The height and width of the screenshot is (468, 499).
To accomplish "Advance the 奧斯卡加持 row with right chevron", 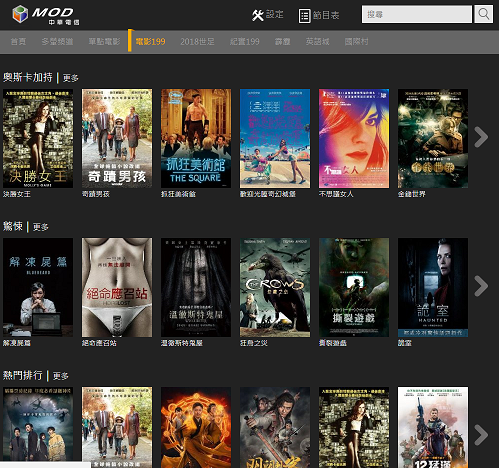I will click(x=481, y=137).
